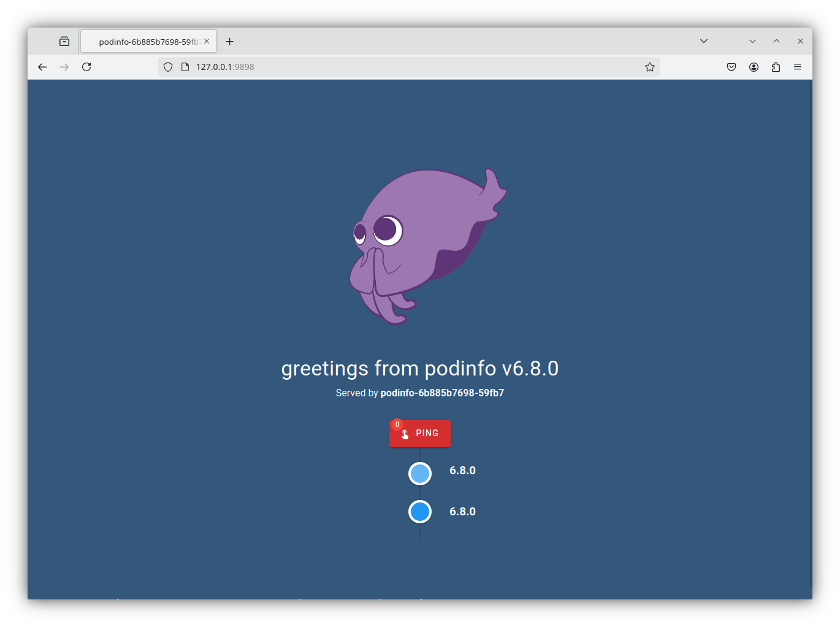This screenshot has width=840, height=627.
Task: Open Firefox View recent browsing
Action: [64, 41]
